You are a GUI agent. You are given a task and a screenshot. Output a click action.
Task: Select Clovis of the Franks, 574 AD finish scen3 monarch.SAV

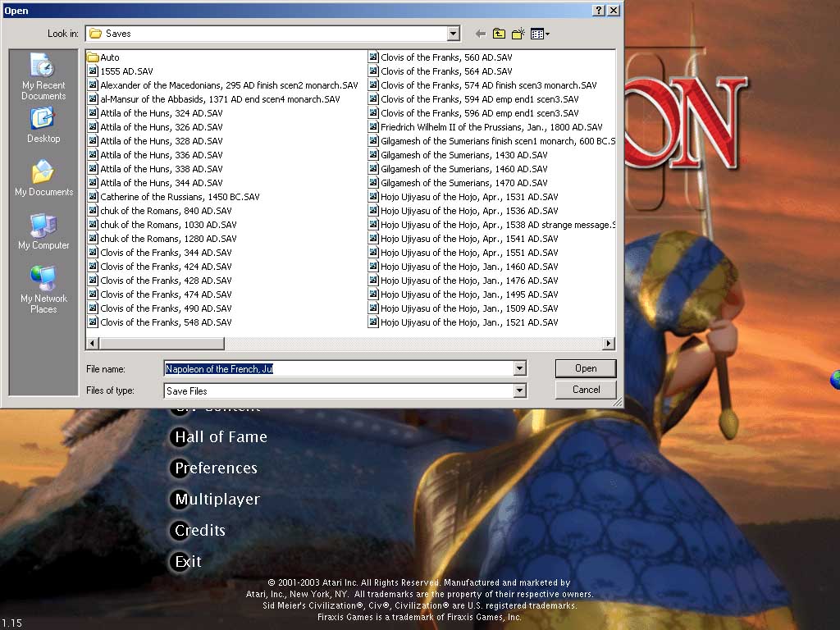(x=489, y=85)
